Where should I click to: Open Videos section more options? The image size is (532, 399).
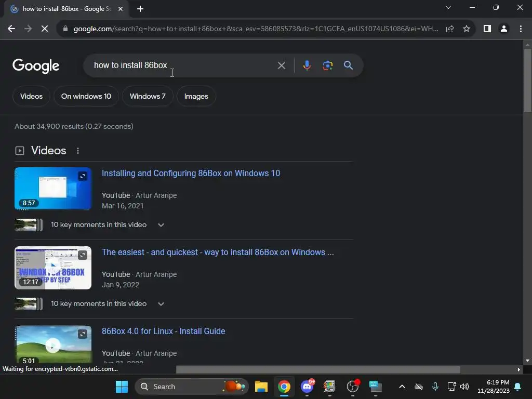(x=78, y=151)
